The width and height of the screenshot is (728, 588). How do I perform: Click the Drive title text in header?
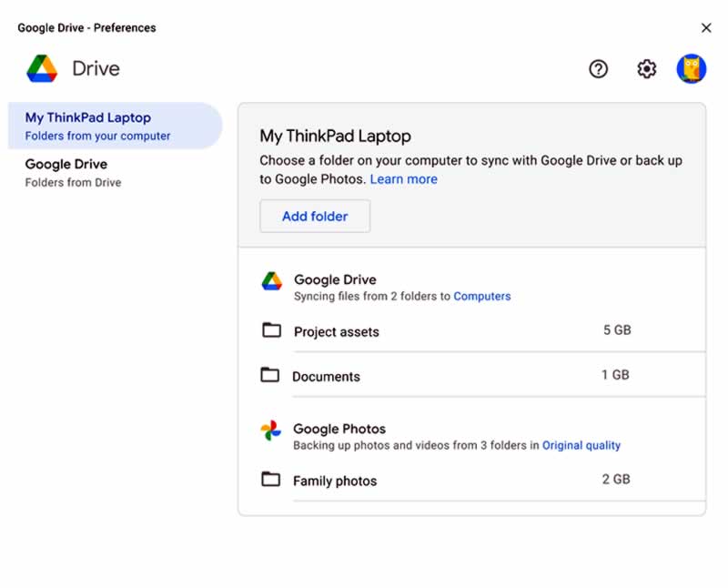[96, 69]
